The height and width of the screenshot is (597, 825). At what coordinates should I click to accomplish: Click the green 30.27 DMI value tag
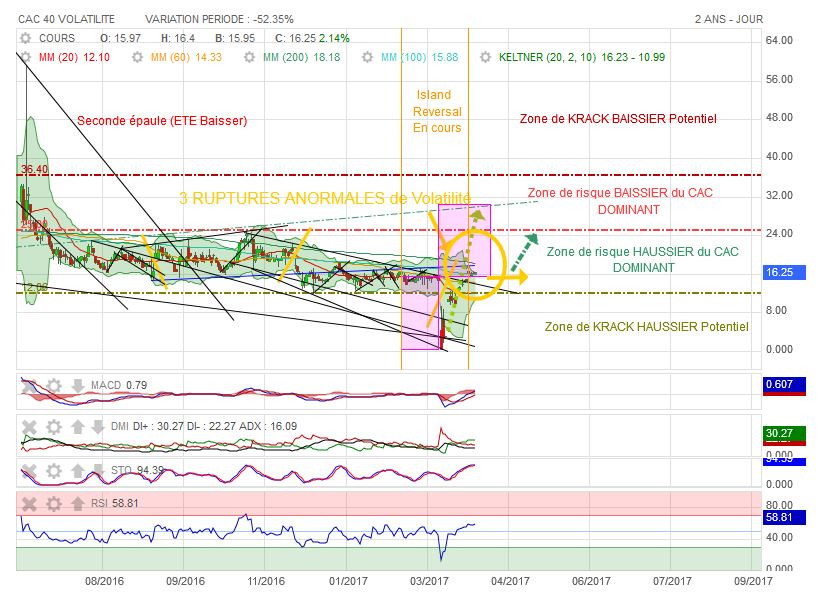[784, 433]
